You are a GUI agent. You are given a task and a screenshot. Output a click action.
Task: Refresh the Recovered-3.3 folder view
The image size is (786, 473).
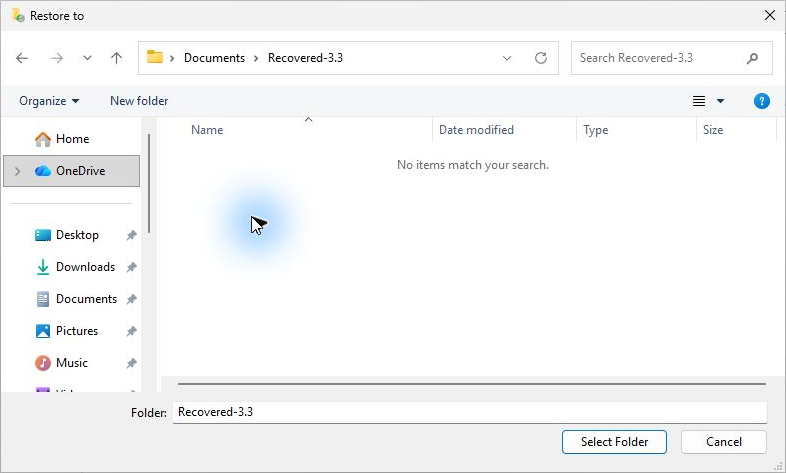tap(541, 58)
